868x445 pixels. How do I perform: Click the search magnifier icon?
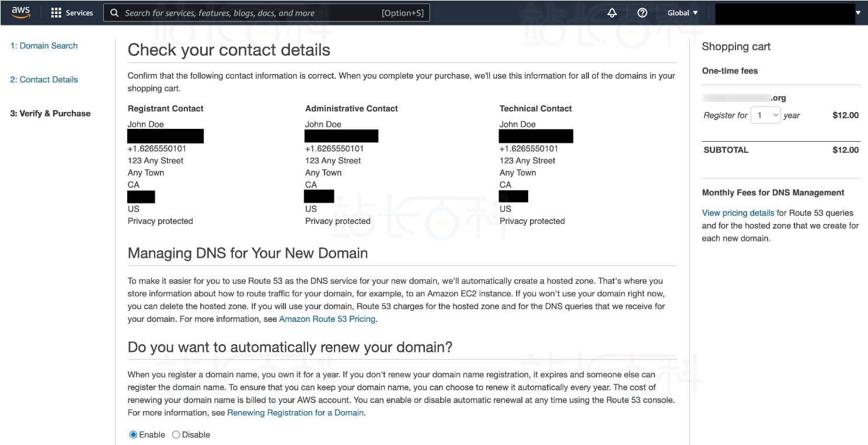coord(114,13)
